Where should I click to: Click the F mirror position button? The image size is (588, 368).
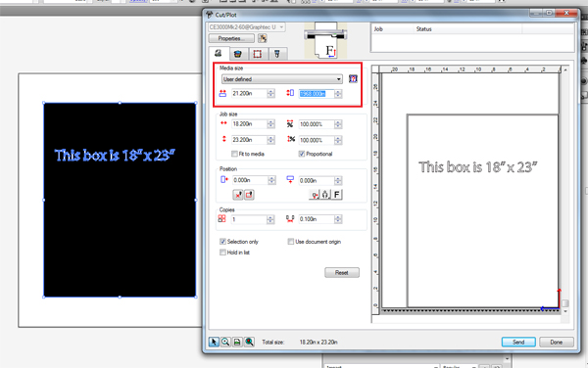pos(337,195)
